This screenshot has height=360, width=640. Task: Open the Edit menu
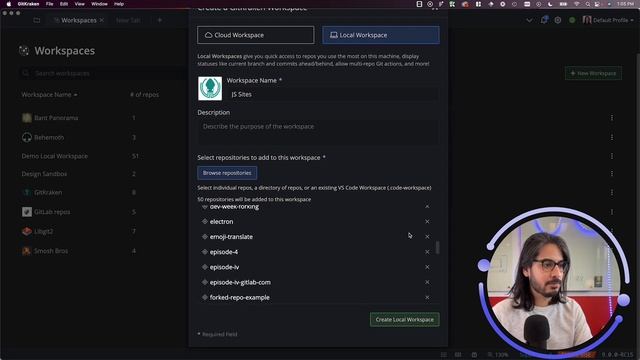pos(64,4)
